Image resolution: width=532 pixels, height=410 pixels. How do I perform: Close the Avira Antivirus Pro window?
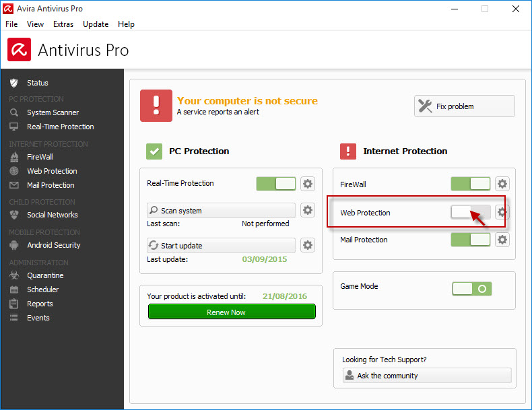(x=516, y=9)
